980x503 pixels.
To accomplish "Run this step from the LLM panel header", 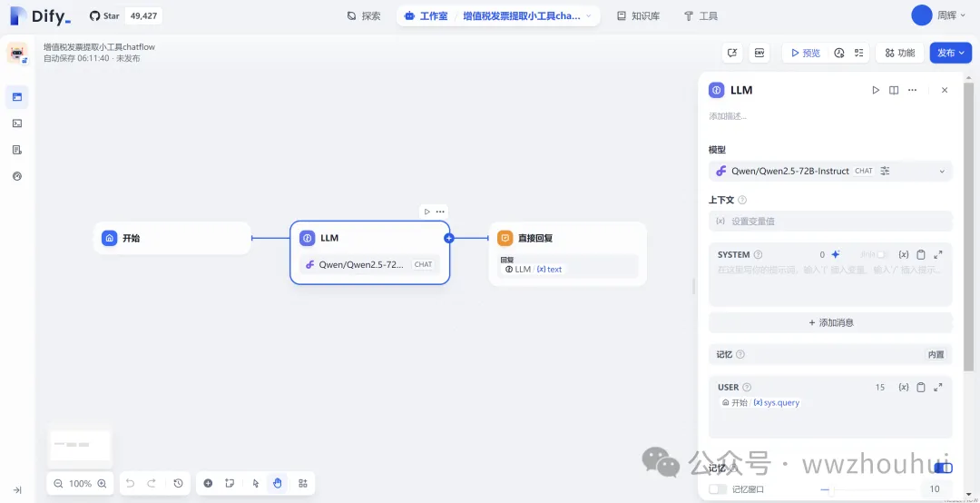I will pyautogui.click(x=876, y=90).
